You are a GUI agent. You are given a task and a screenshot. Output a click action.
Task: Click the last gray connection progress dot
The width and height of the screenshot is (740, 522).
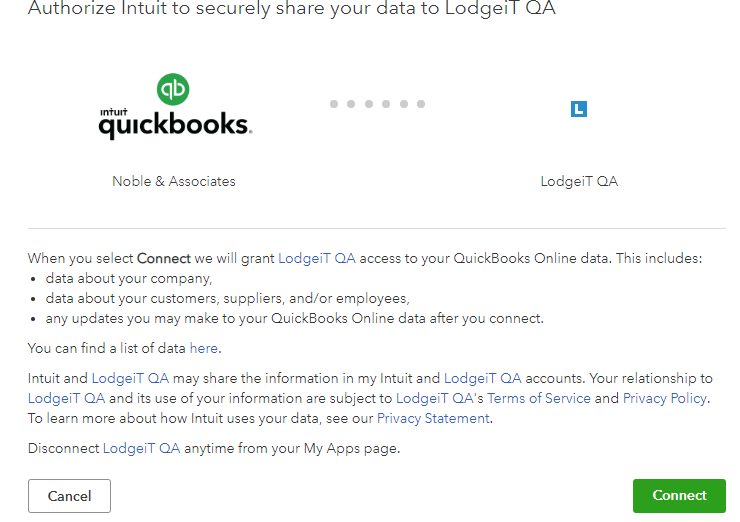(421, 104)
